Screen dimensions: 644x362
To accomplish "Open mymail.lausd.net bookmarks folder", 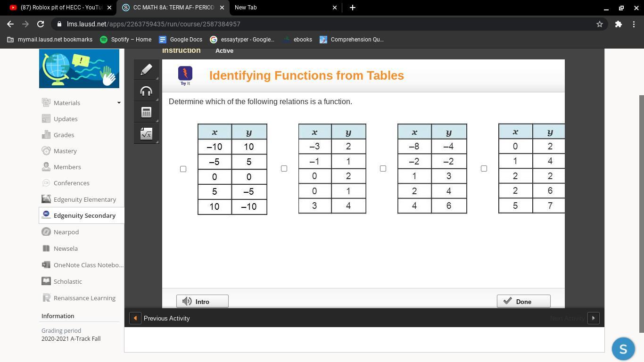I will (50, 40).
